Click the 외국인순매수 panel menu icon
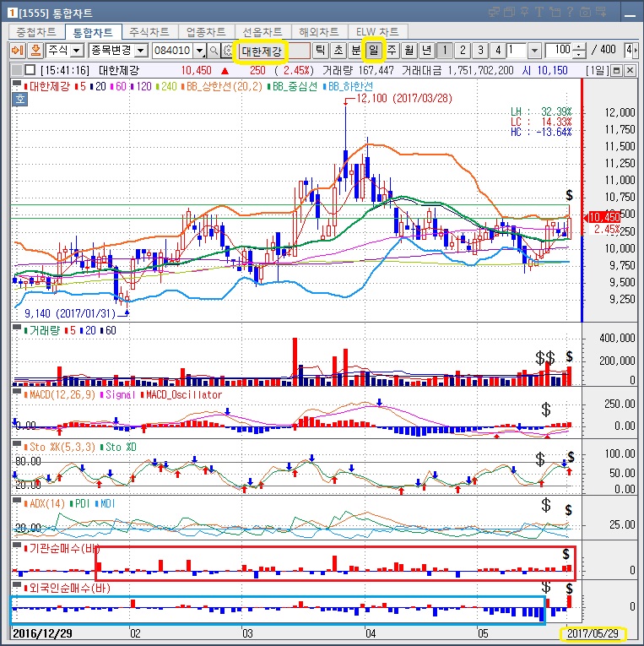This screenshot has height=646, width=644. tap(17, 585)
